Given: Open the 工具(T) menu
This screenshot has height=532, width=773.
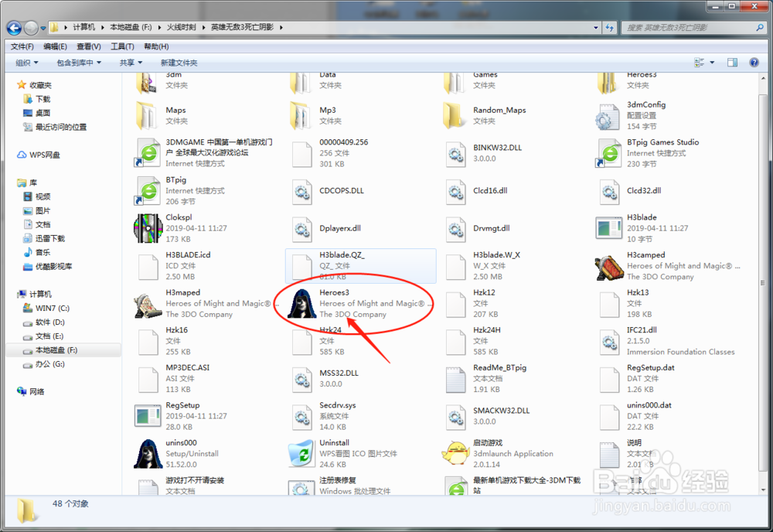Looking at the screenshot, I should 122,46.
